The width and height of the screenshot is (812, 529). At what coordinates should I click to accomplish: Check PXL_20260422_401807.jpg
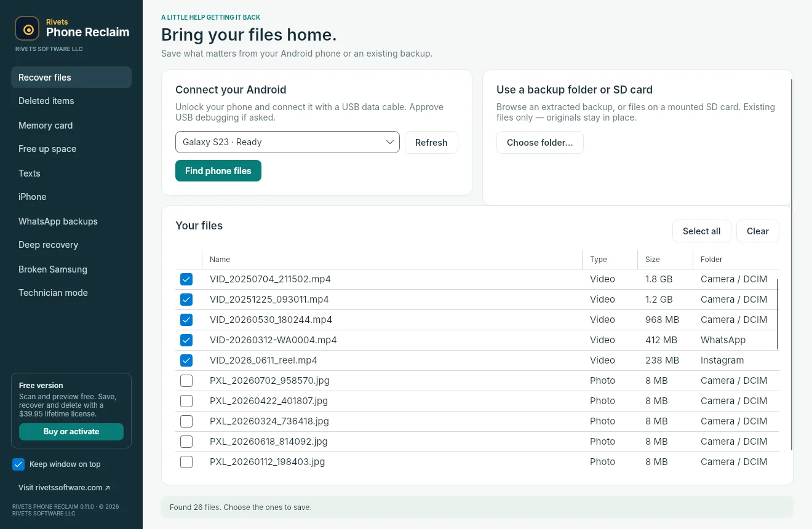(x=186, y=401)
